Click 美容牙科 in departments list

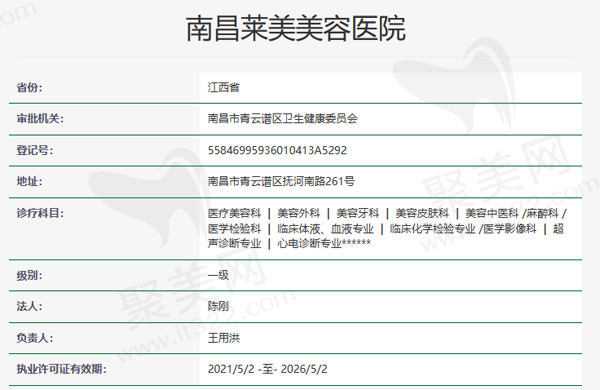[x=358, y=213]
